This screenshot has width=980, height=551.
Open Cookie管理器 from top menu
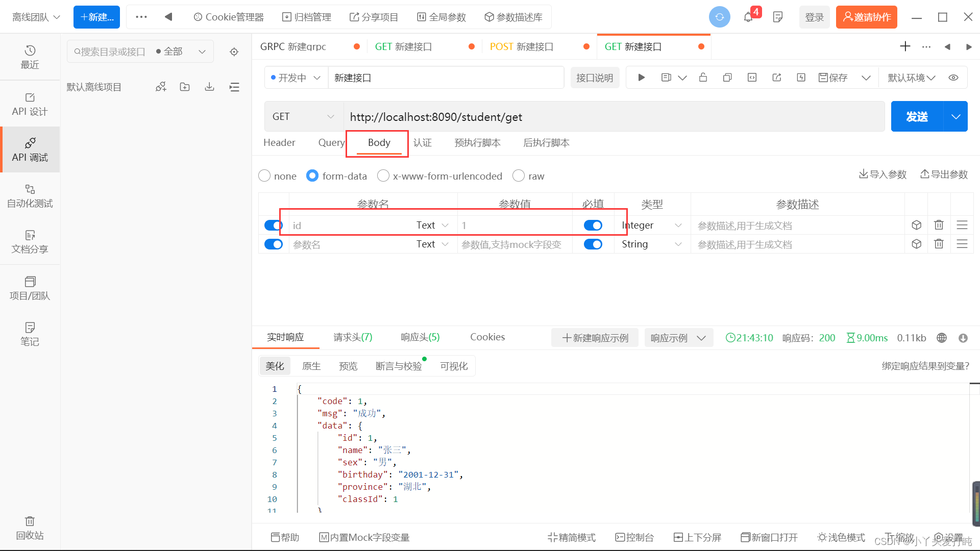tap(229, 17)
